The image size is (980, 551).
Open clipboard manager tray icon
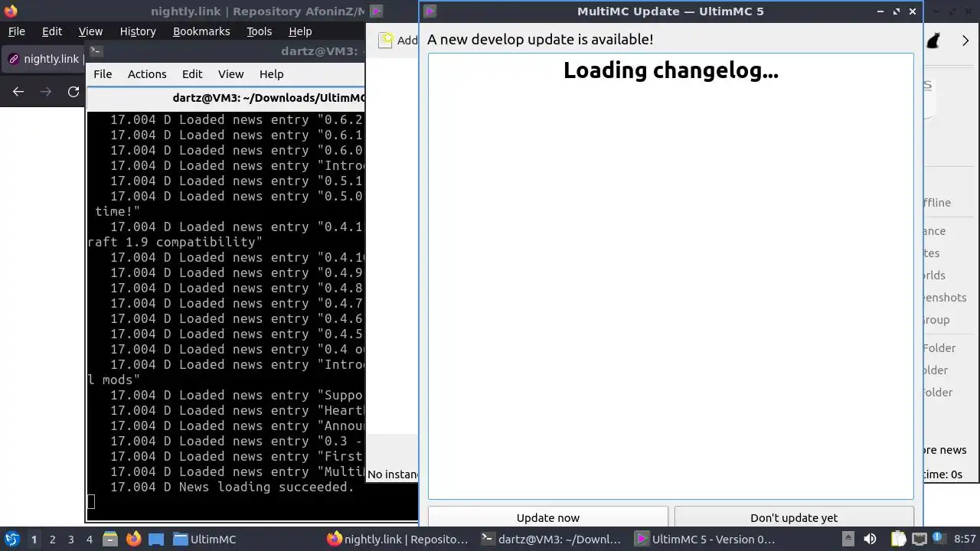point(898,539)
